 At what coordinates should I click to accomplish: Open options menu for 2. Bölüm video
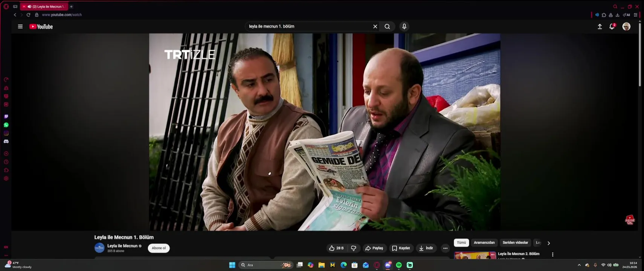(x=552, y=254)
